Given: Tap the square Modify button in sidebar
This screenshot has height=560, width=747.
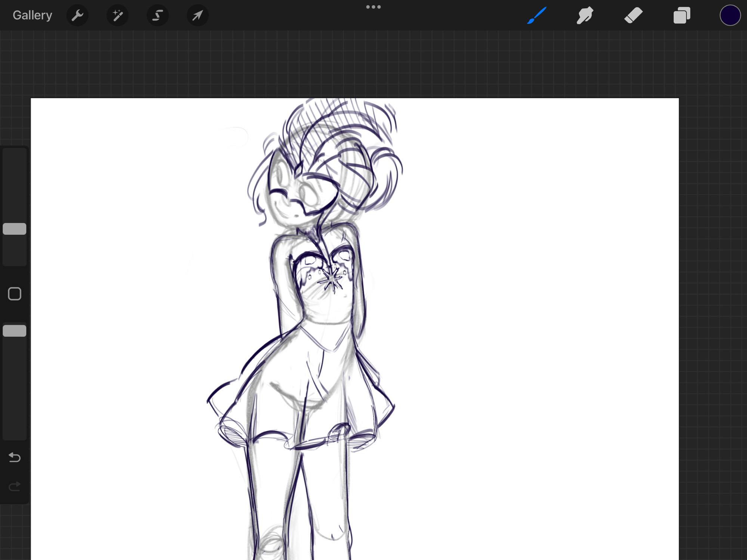Looking at the screenshot, I should point(15,294).
